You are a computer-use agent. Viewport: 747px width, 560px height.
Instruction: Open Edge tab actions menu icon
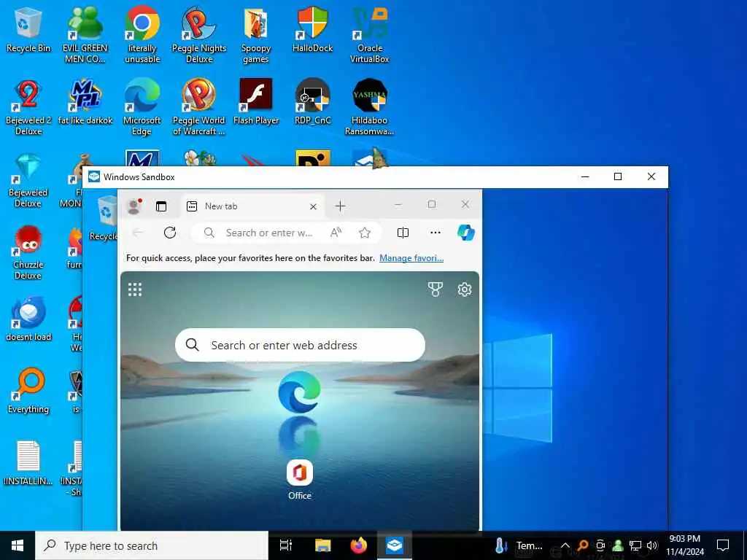tap(161, 206)
